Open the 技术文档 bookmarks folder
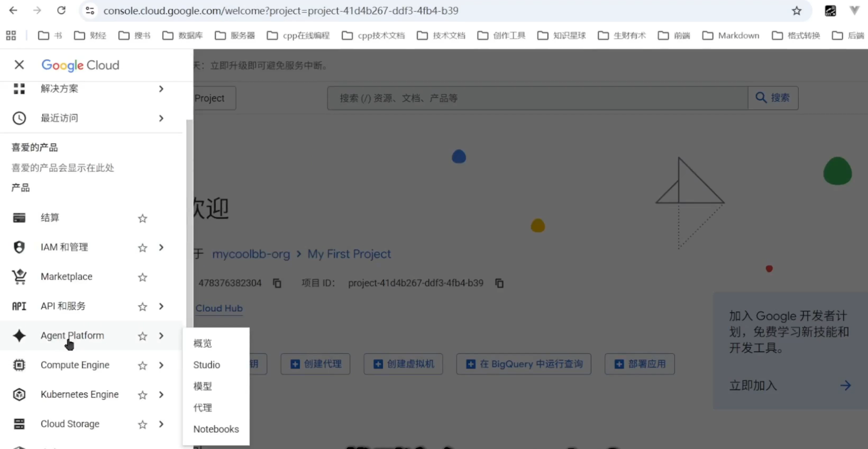Viewport: 868px width, 449px height. (x=441, y=35)
